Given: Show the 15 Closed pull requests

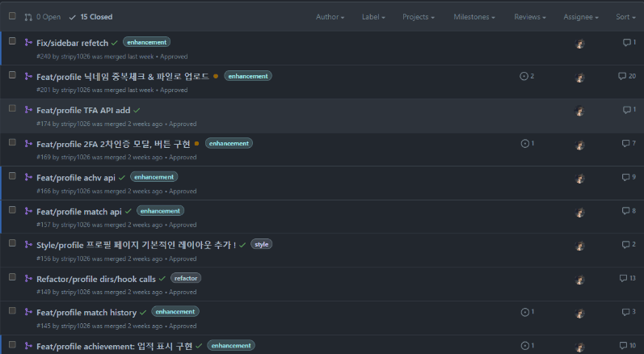Looking at the screenshot, I should pos(90,17).
